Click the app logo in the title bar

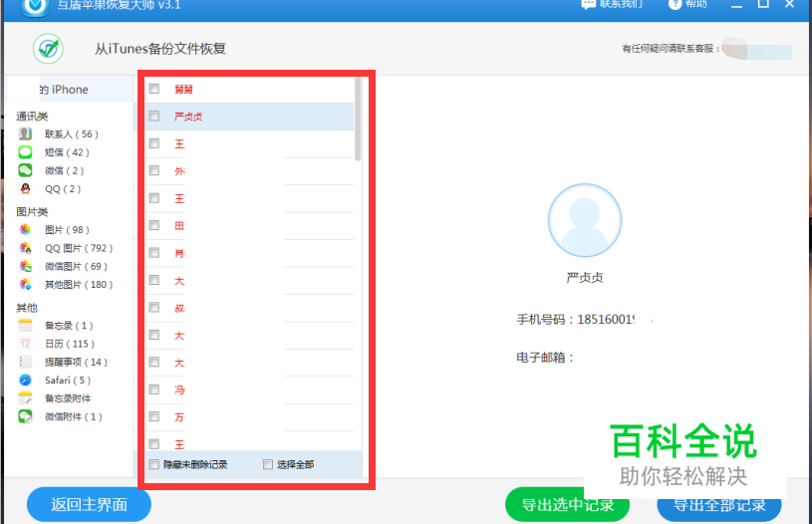coord(35,7)
